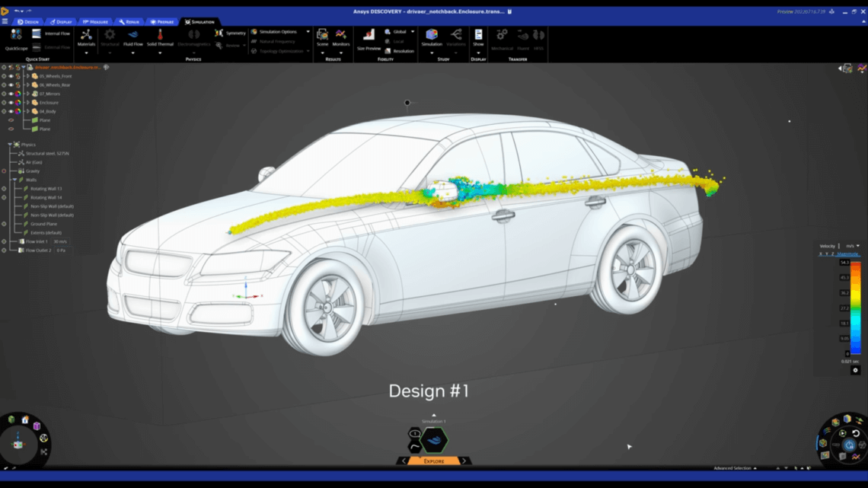Toggle visibility eye for 05_Wheels_Front
The image size is (868, 488).
click(11, 76)
